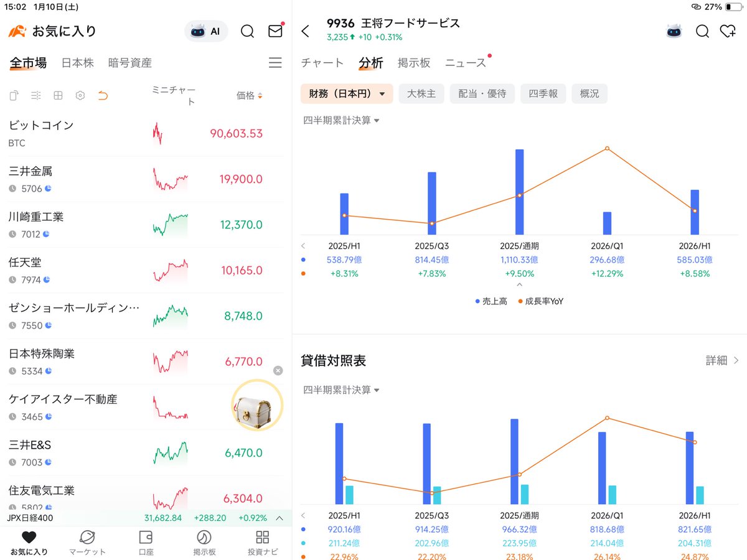The image size is (747, 560).
Task: Open the mail inbox icon
Action: click(x=275, y=31)
